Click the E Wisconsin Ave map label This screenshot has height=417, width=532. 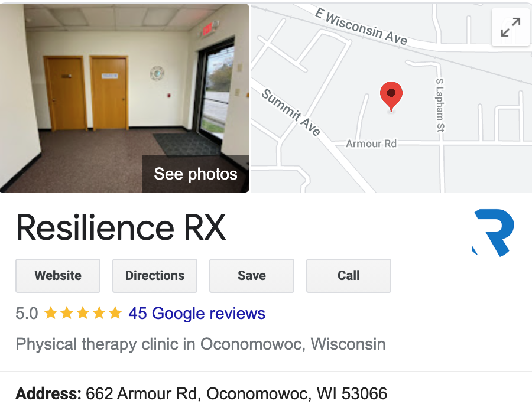pos(361,27)
